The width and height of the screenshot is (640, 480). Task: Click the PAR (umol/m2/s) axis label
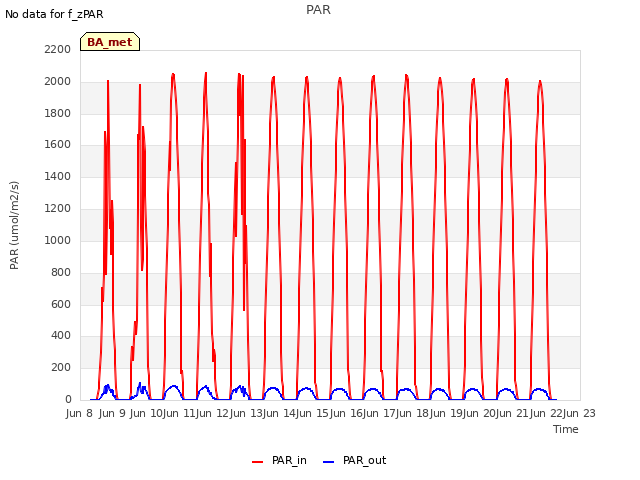pyautogui.click(x=14, y=225)
